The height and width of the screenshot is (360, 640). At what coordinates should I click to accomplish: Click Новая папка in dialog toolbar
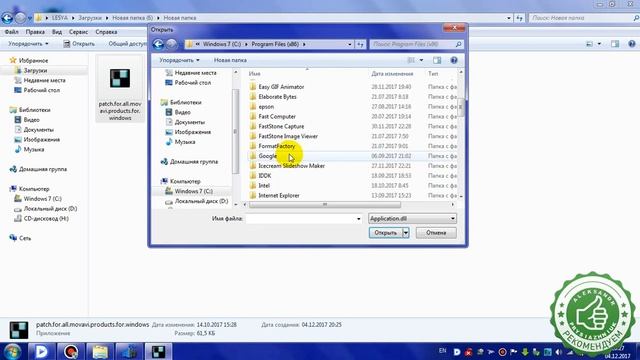[x=230, y=60]
